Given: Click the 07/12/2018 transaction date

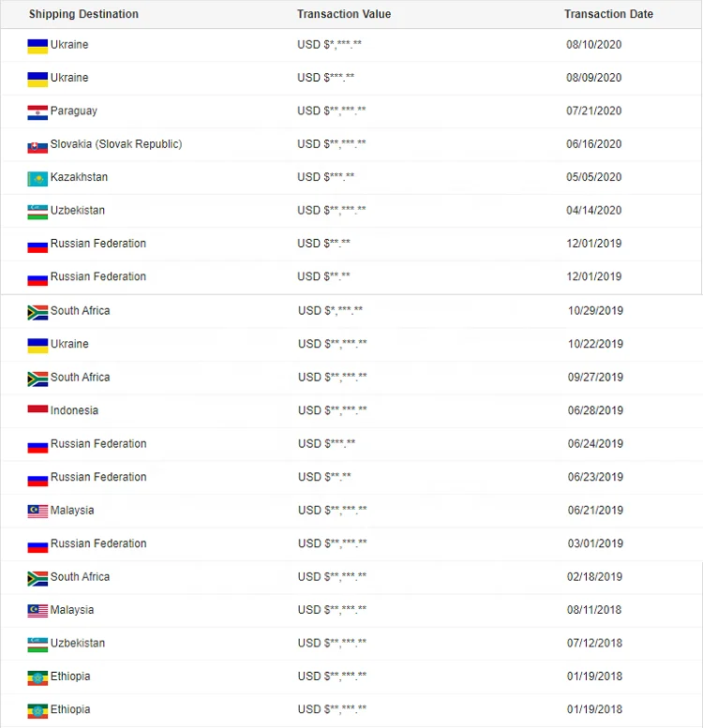Looking at the screenshot, I should (x=595, y=644).
